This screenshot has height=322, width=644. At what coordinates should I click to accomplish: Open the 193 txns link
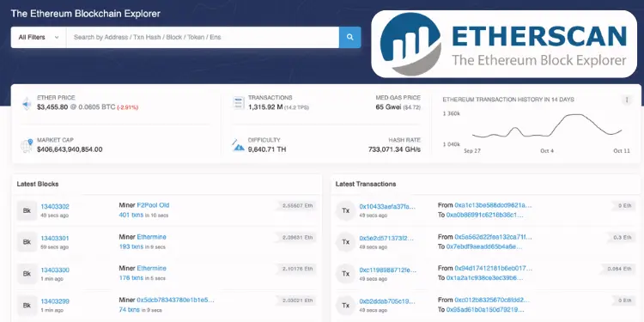131,246
